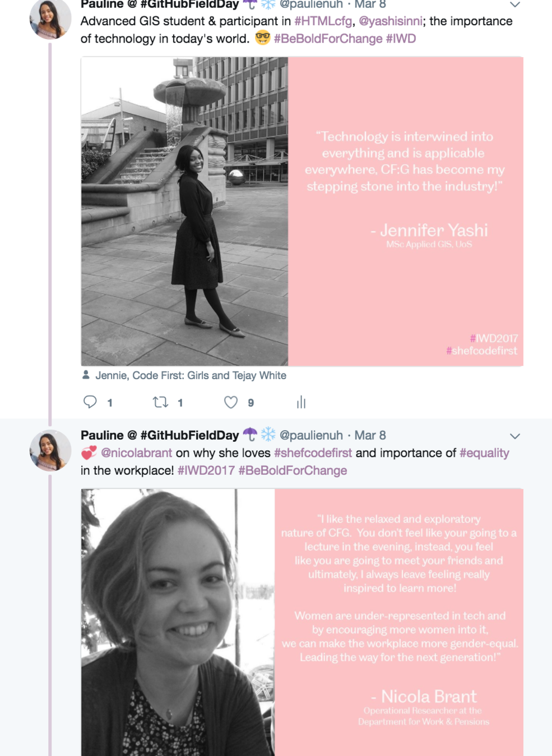This screenshot has height=756, width=552.
Task: Open the #IWD2017 hashtag in second tweet
Action: pyautogui.click(x=206, y=470)
